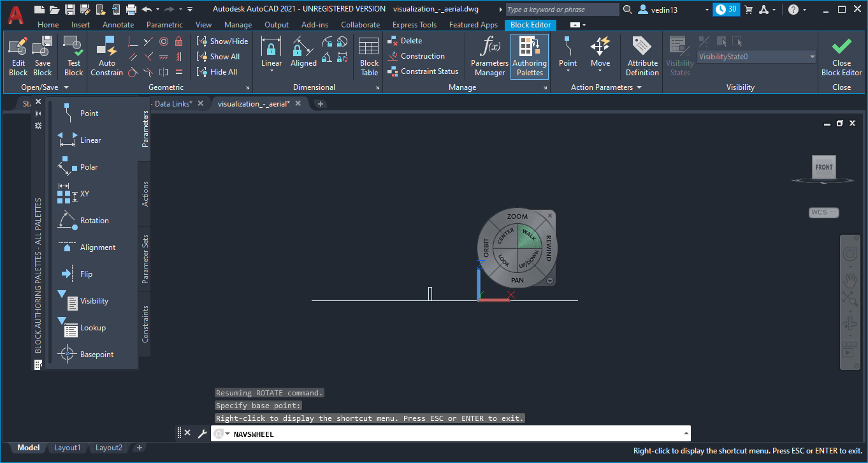The height and width of the screenshot is (463, 868).
Task: Add a Polar parameter from the palette
Action: pyautogui.click(x=78, y=167)
